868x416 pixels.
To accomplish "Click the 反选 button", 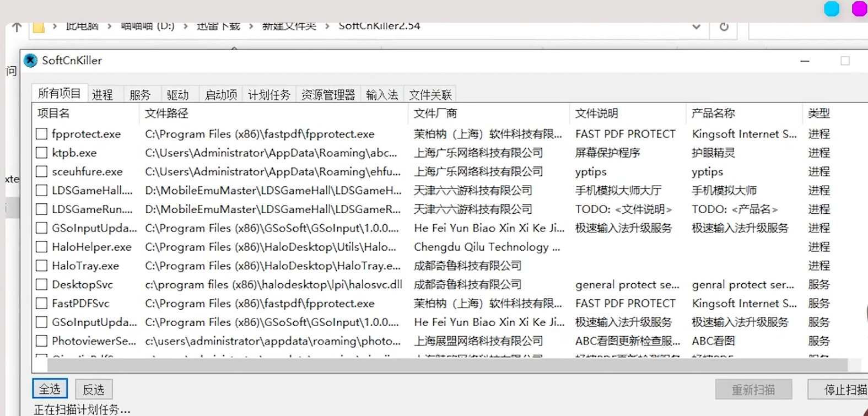I will [x=94, y=390].
